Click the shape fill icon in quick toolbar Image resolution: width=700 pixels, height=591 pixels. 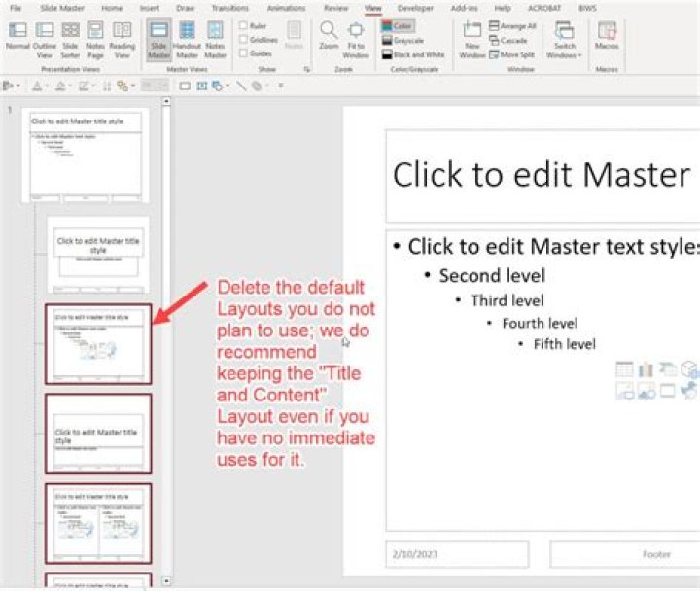(60, 87)
